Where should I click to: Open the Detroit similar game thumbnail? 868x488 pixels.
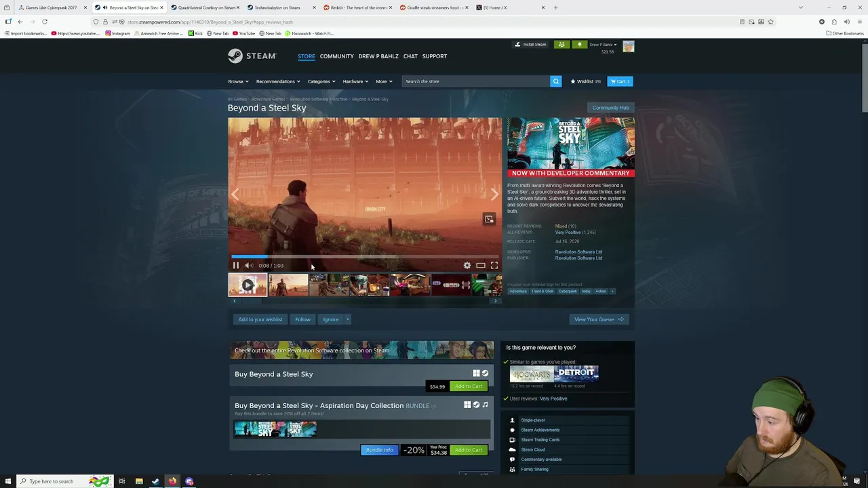pyautogui.click(x=576, y=374)
